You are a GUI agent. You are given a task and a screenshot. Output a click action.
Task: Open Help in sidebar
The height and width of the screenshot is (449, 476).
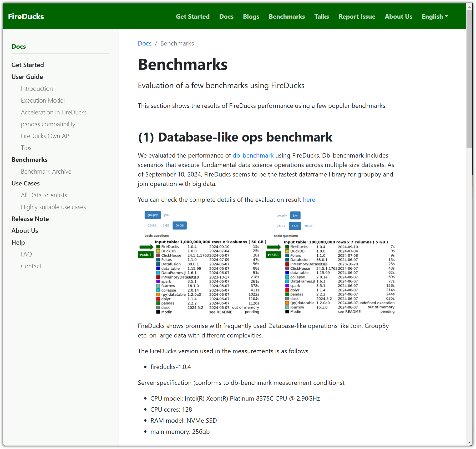(18, 243)
